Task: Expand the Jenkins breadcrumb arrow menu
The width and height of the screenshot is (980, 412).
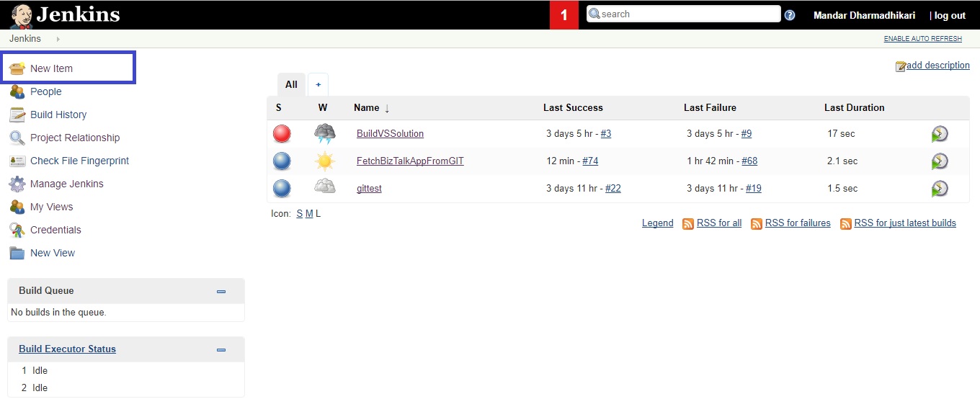Action: (x=58, y=39)
